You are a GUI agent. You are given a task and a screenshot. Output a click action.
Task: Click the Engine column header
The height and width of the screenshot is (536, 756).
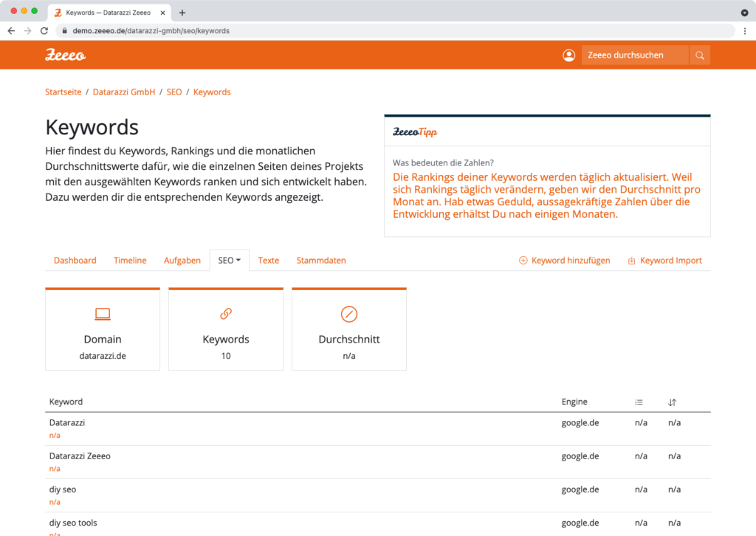(574, 402)
